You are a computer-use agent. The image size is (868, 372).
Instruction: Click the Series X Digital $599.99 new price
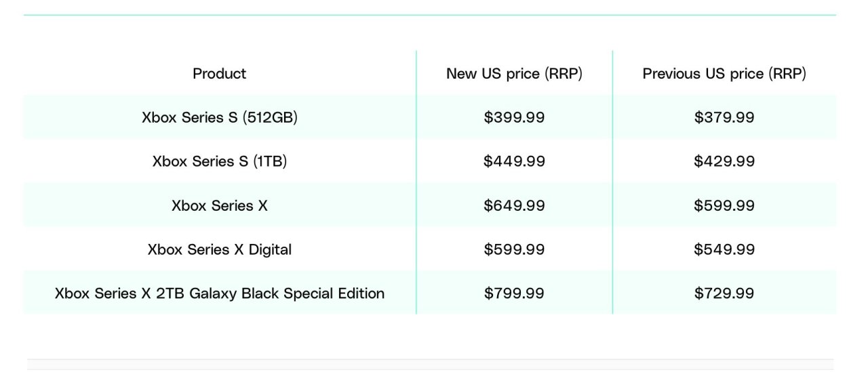(514, 249)
